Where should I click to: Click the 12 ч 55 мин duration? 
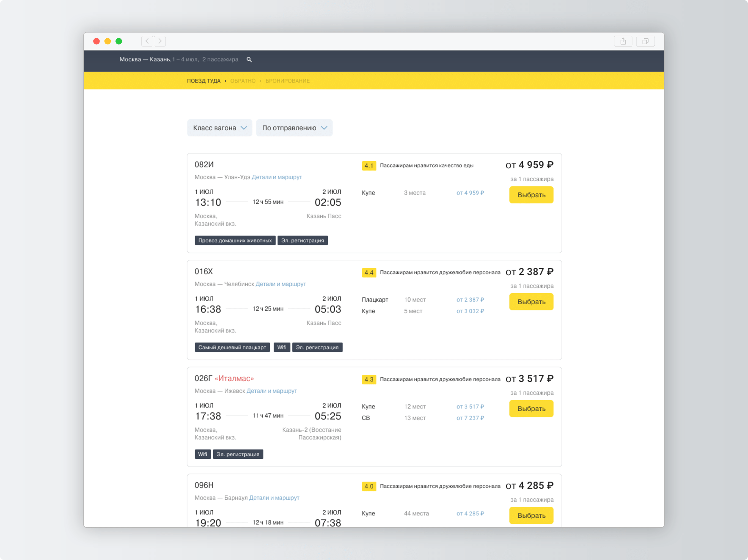tap(268, 202)
